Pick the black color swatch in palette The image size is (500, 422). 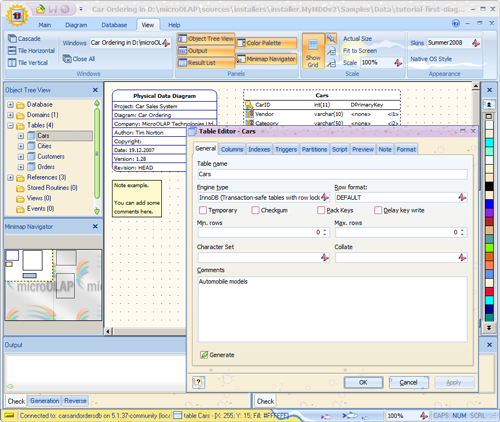pos(489,186)
